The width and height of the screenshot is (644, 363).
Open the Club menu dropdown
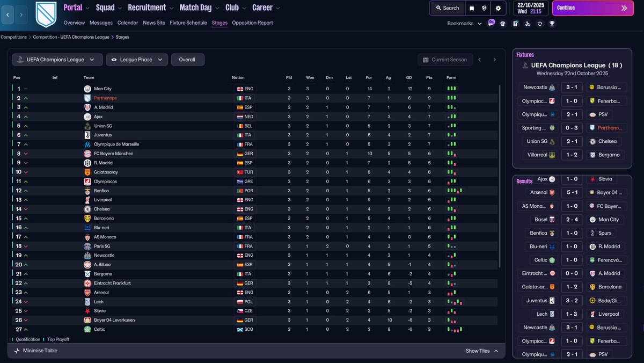[236, 8]
